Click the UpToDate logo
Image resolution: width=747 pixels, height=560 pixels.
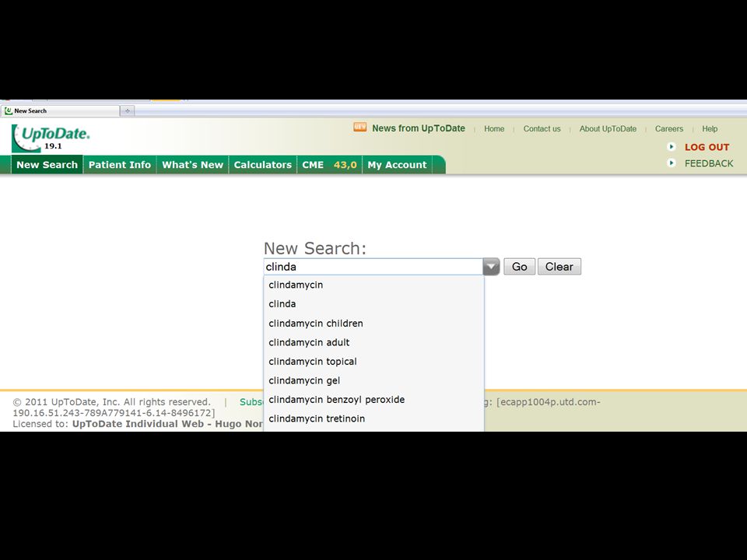click(51, 138)
